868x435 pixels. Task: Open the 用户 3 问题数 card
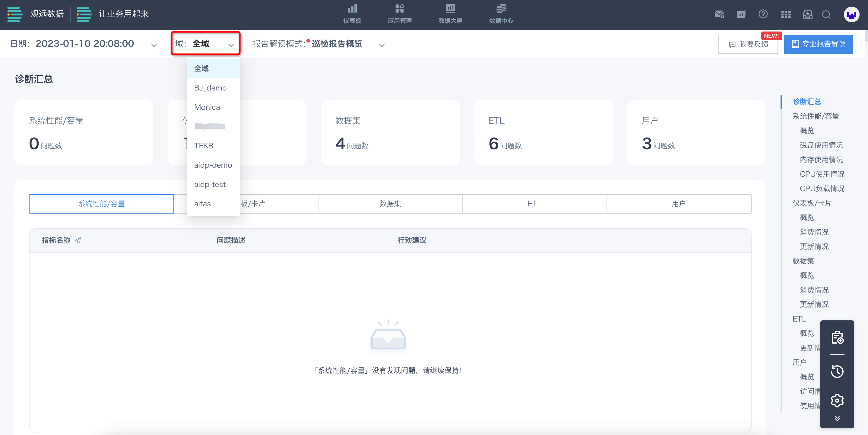[x=696, y=132]
